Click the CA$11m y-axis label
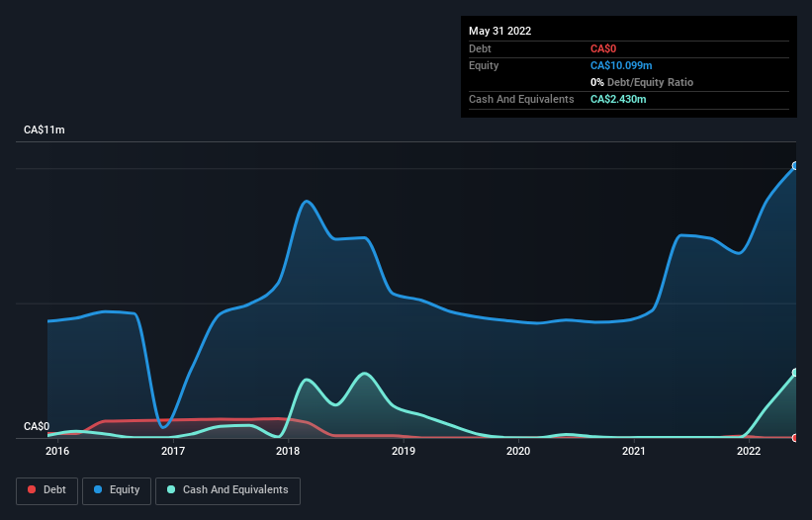The height and width of the screenshot is (520, 812). tap(45, 130)
